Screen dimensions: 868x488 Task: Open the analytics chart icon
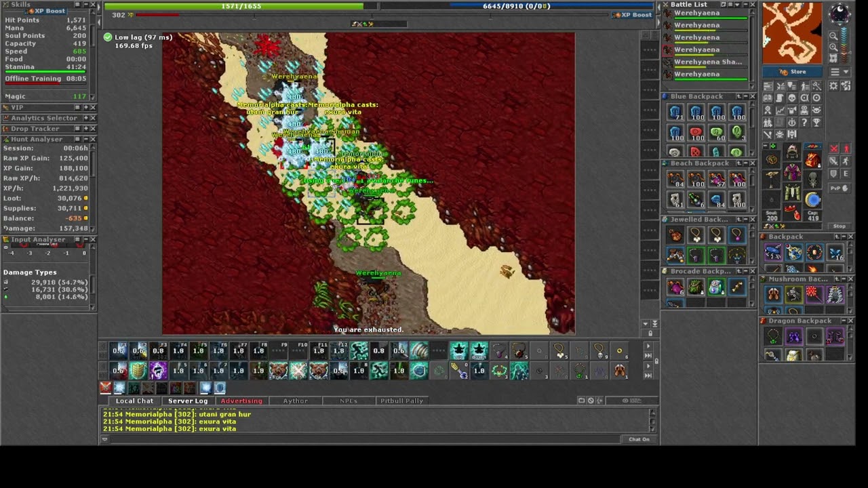[780, 110]
